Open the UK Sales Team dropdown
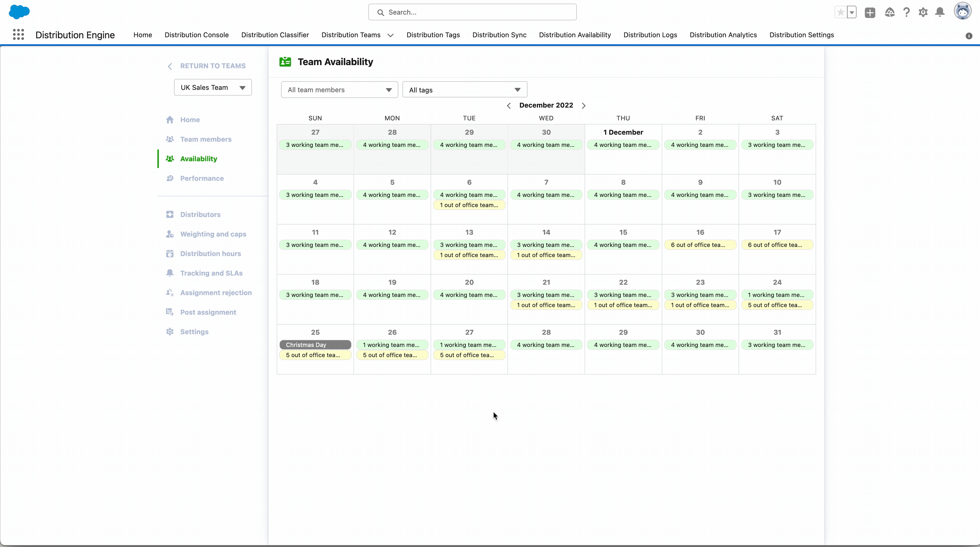This screenshot has height=547, width=980. pos(213,88)
